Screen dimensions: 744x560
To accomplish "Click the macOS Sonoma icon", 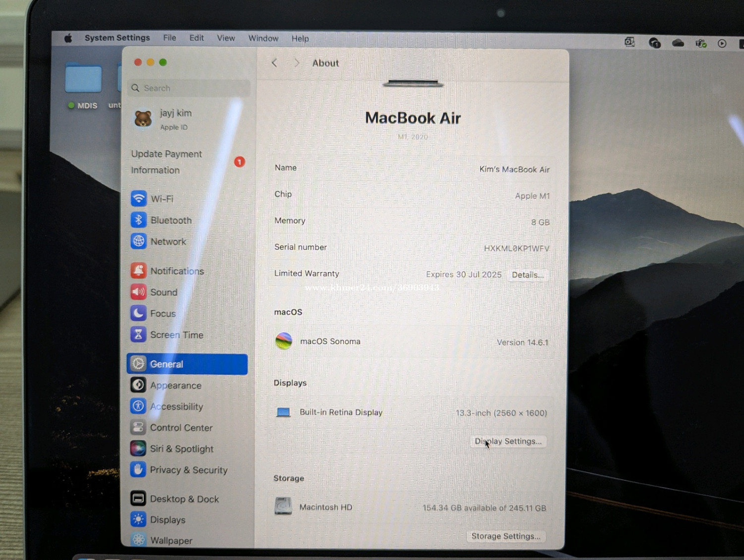I will [284, 341].
